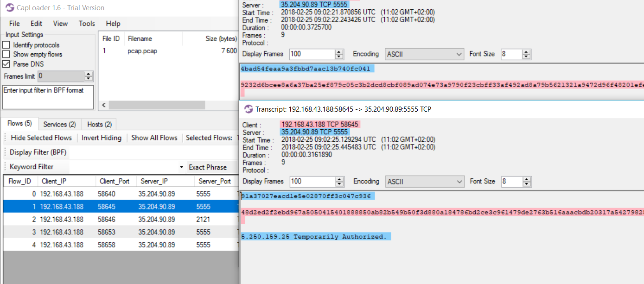This screenshot has height=284, width=644.
Task: Sort flows by the Flow_ID column
Action: (x=20, y=181)
